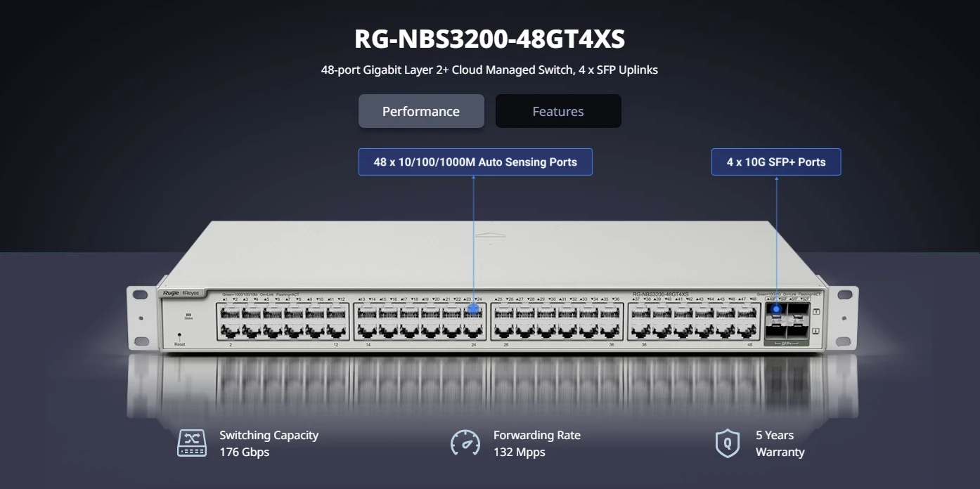
Task: Click the RG-NBS3200-48GT4XS model label on the switch
Action: 661,294
